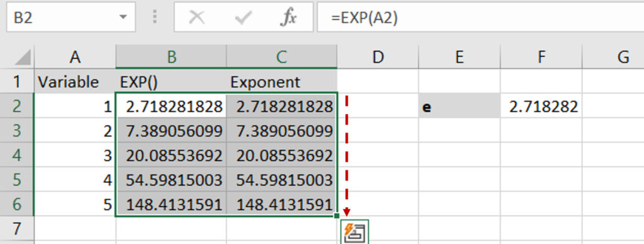Click the Variable header cell A1
Viewport: 644px width, 244px height.
[75, 82]
